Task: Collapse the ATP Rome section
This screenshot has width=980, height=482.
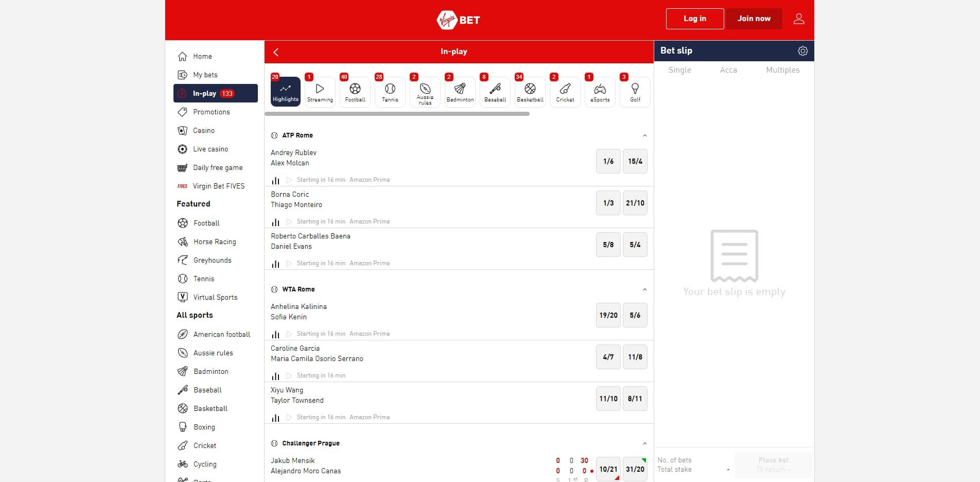Action: coord(644,135)
